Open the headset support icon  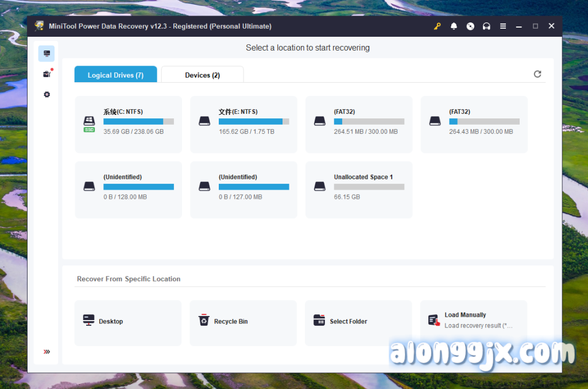(x=486, y=26)
